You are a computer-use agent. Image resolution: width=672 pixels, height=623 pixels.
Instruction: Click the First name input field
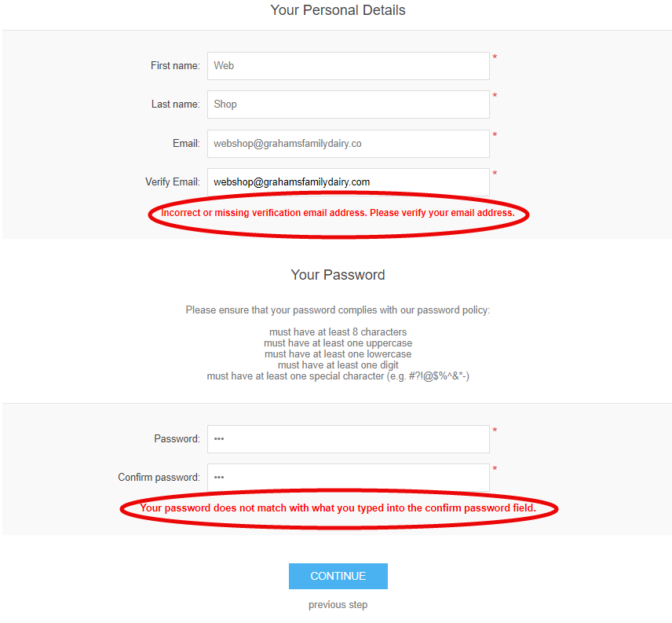(348, 65)
